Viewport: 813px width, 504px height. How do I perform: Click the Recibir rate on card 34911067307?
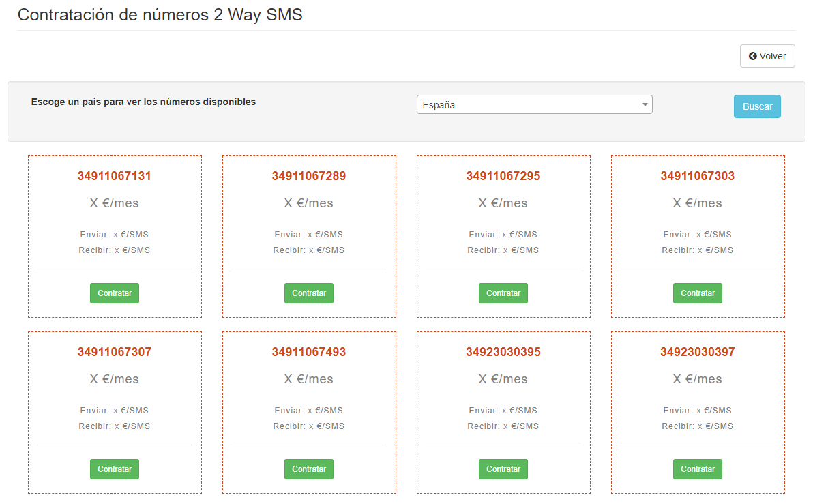coord(115,426)
